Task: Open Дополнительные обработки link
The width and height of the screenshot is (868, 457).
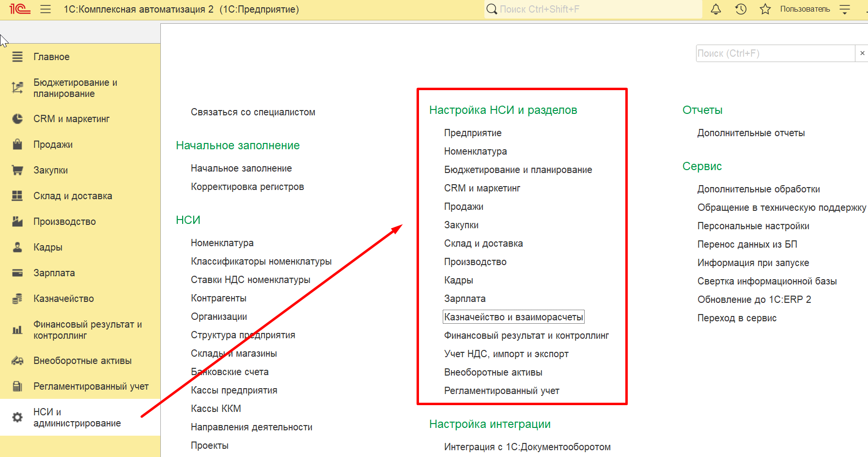Action: pos(759,189)
